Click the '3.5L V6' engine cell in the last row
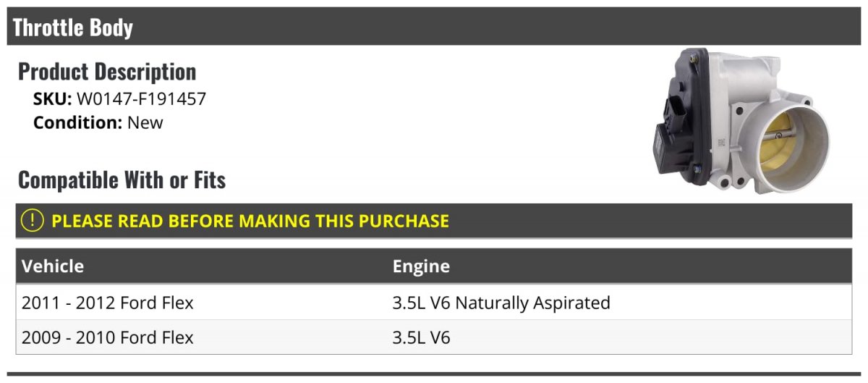Screen dimensions: 868x383 pos(421,337)
